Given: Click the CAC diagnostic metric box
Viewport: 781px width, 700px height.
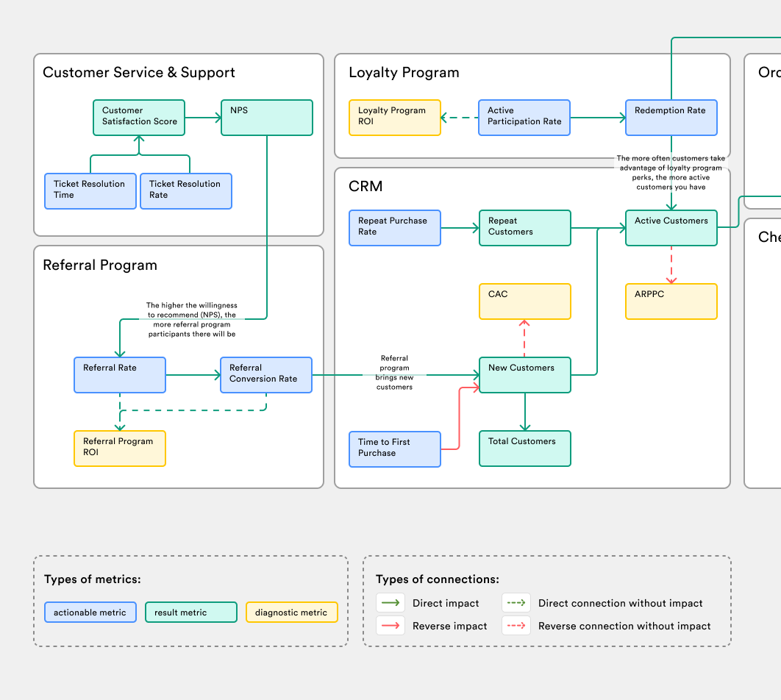Looking at the screenshot, I should (525, 301).
